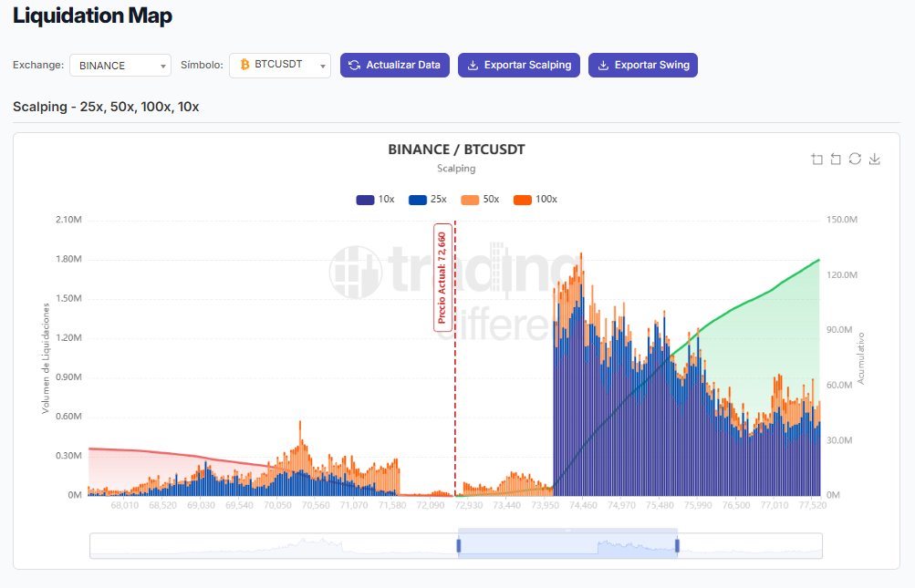Click the left axis value 0.30M
Screen dimensions: 915x588
(68, 456)
